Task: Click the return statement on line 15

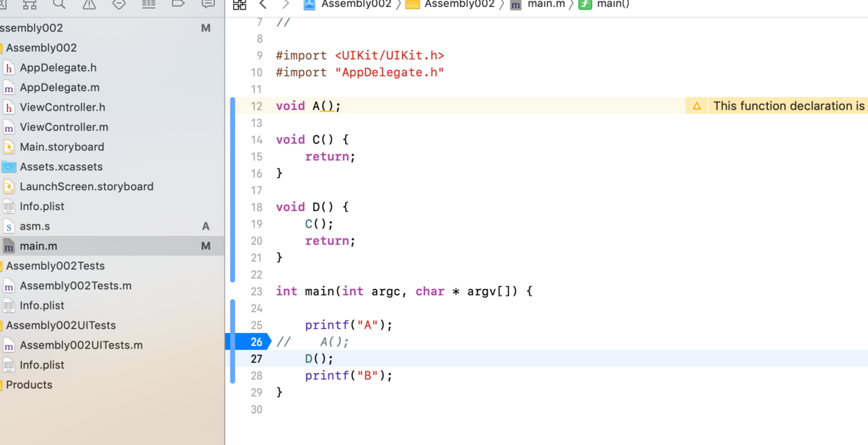Action: (x=330, y=157)
